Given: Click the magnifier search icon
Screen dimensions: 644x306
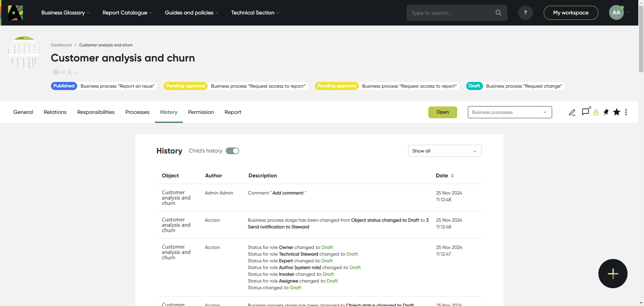Looking at the screenshot, I should point(498,13).
